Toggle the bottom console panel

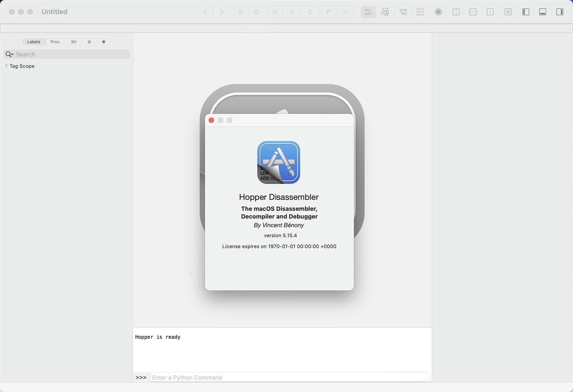coord(543,12)
